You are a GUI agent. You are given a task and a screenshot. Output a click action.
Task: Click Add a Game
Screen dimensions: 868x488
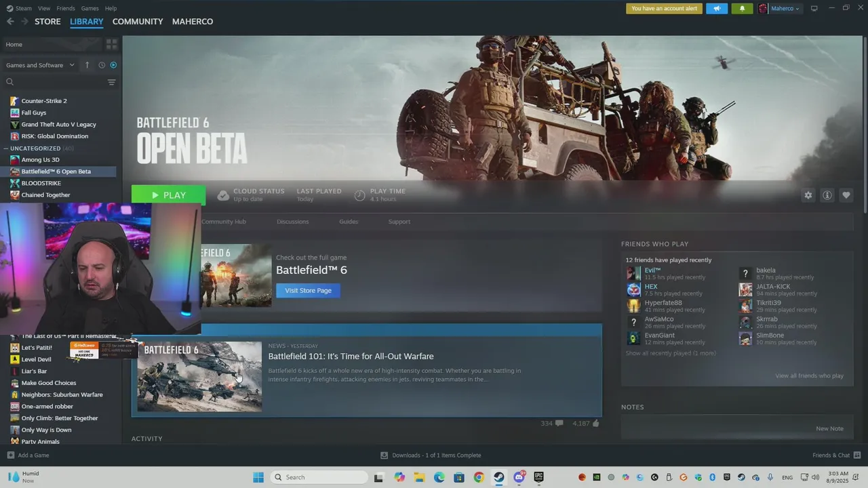click(x=28, y=455)
